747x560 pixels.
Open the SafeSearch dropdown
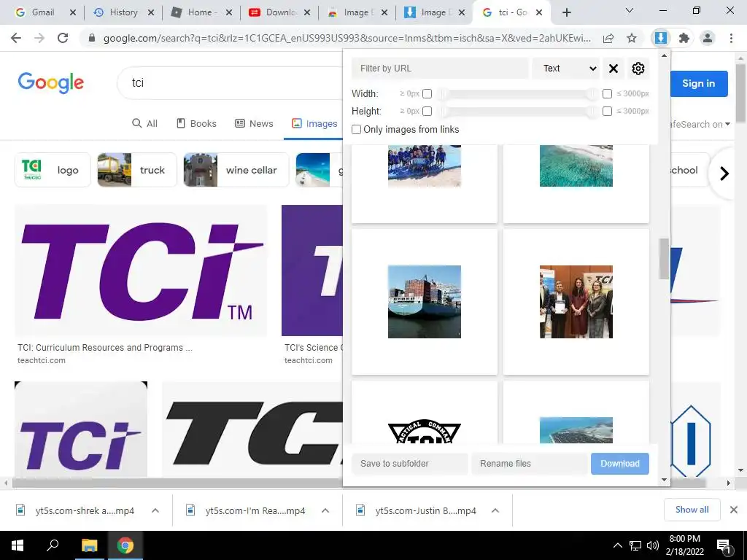click(x=700, y=124)
